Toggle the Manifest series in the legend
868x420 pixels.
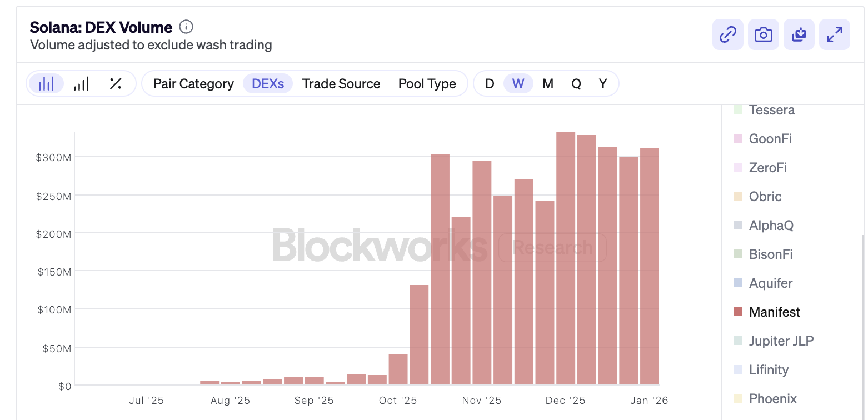click(x=774, y=312)
